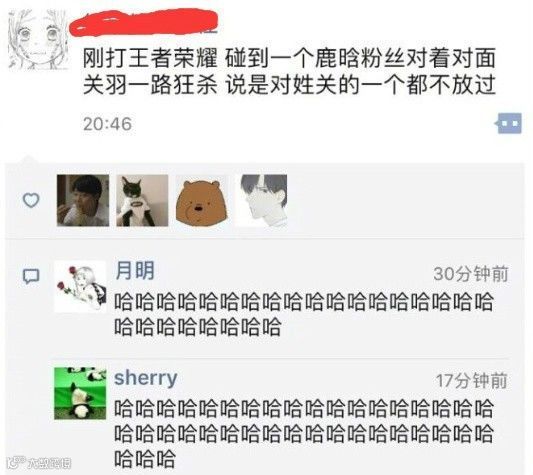
Task: Open commenter profile sherry
Action: click(x=146, y=378)
